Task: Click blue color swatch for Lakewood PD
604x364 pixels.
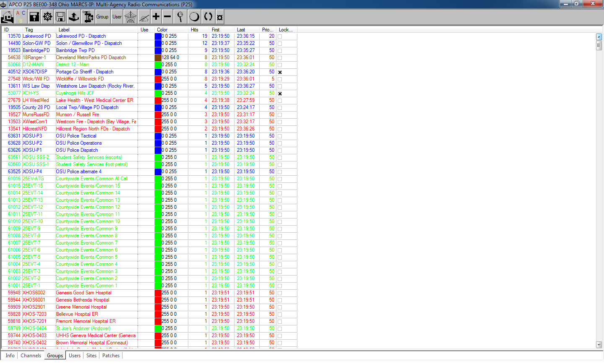Action: pyautogui.click(x=158, y=36)
